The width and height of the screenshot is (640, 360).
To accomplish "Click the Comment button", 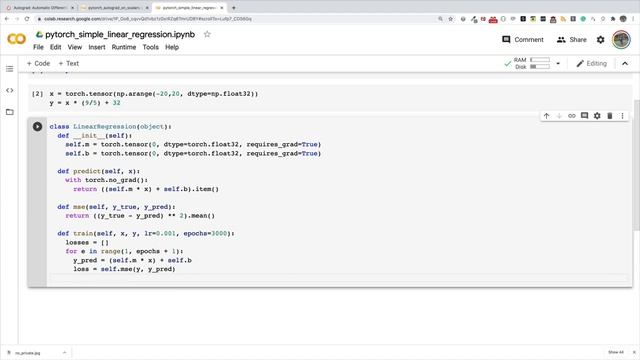I will 523,40.
